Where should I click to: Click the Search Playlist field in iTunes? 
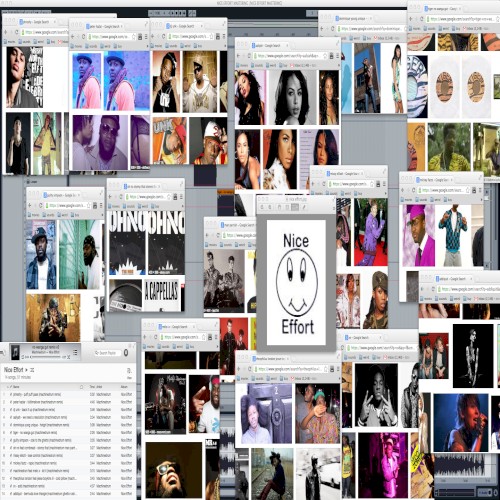coord(107,353)
